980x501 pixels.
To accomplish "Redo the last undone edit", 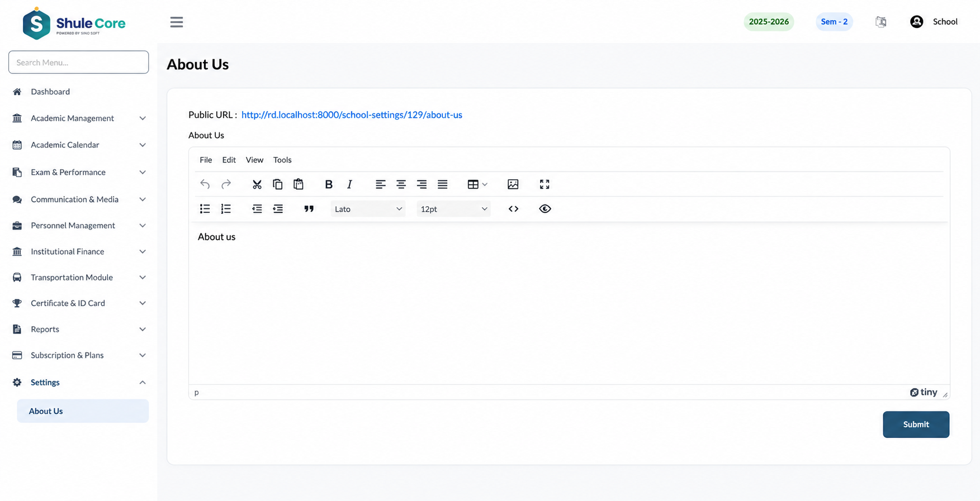I will [226, 184].
